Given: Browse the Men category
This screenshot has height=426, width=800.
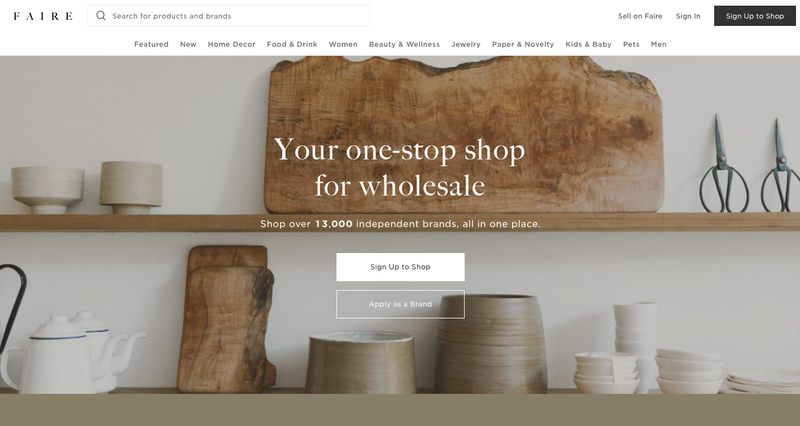Looking at the screenshot, I should [x=659, y=44].
